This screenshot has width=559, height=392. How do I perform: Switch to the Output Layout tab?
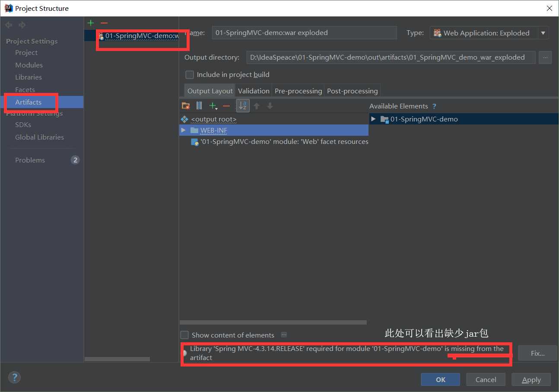tap(210, 91)
